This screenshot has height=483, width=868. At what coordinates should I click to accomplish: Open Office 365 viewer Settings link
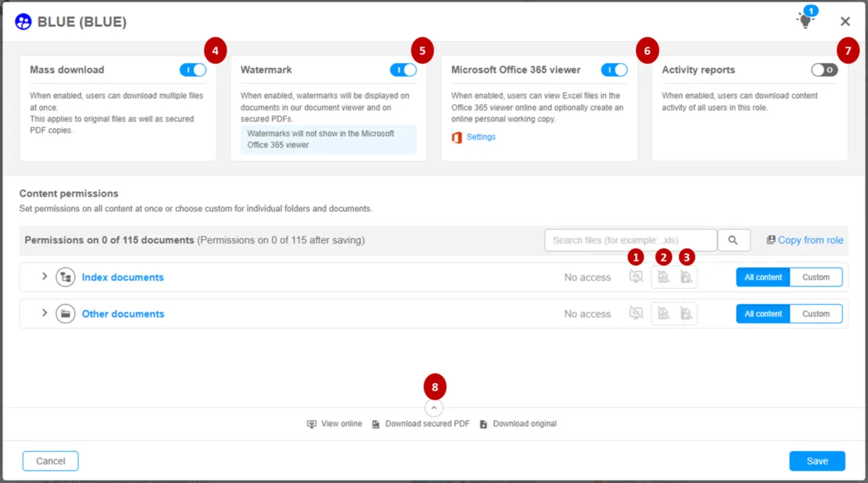tap(481, 137)
